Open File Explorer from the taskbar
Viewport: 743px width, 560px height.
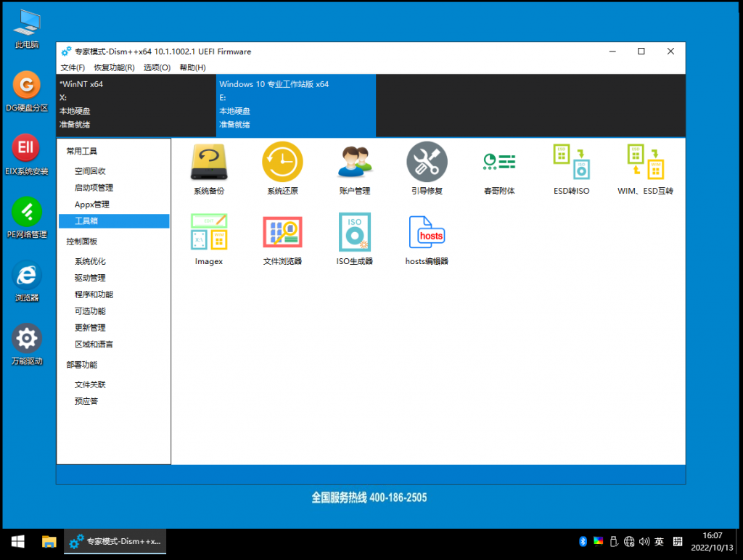[49, 542]
